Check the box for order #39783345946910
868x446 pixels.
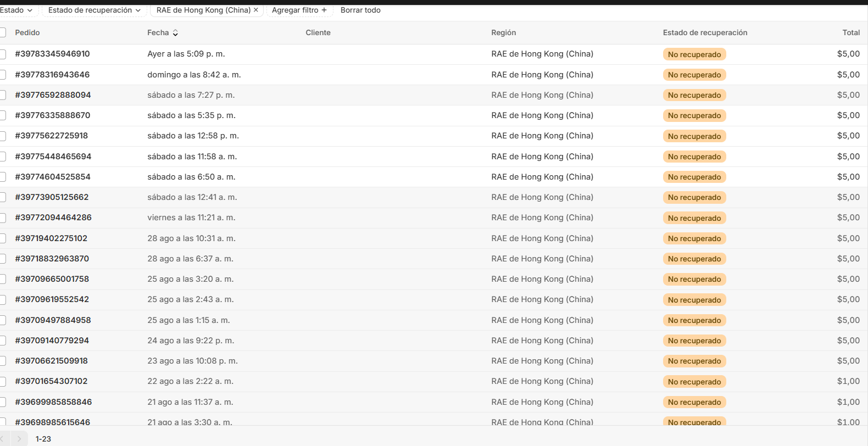point(3,54)
